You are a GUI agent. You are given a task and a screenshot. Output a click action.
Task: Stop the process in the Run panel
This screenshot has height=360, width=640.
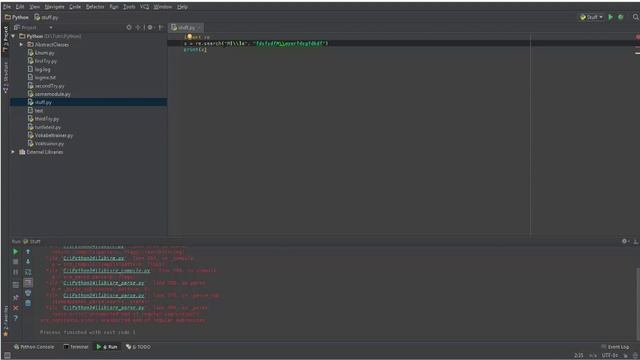(15, 262)
